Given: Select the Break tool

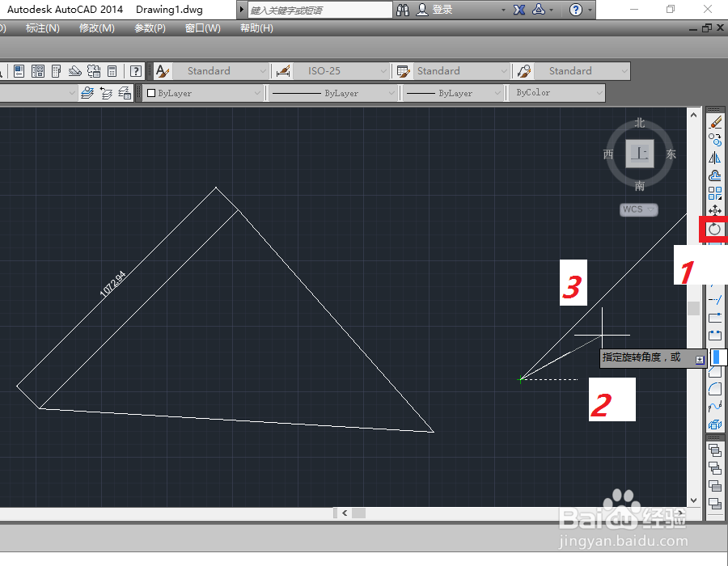Looking at the screenshot, I should coord(715,335).
